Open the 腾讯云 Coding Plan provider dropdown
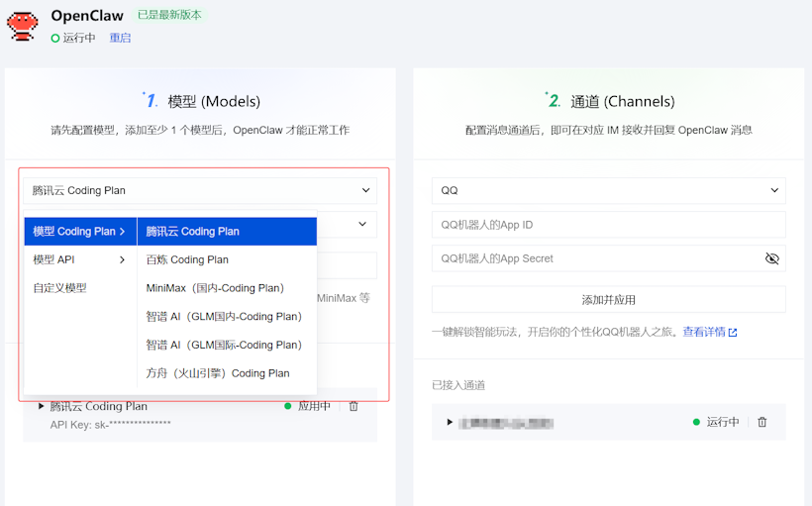 (200, 190)
